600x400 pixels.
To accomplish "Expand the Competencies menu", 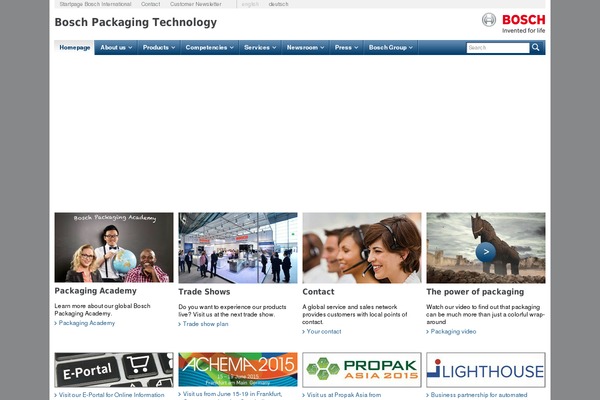I will pos(209,47).
